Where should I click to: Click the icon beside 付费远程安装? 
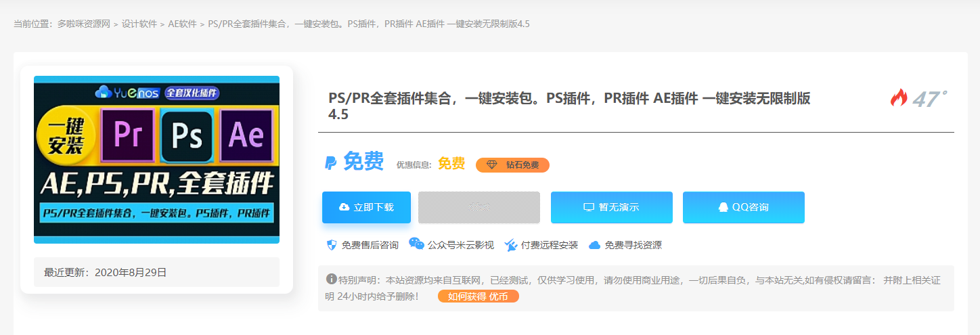coord(511,245)
